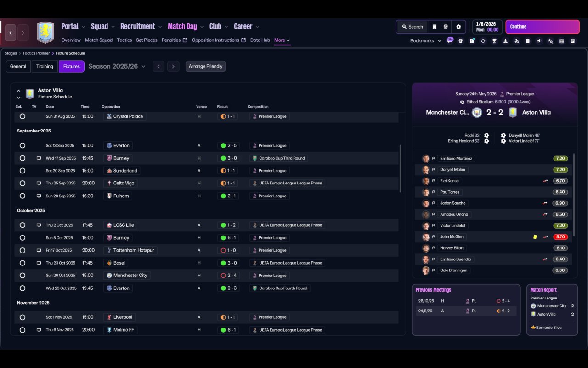The image size is (588, 368).
Task: Click the globe icon in the top bar
Action: coord(446,27)
